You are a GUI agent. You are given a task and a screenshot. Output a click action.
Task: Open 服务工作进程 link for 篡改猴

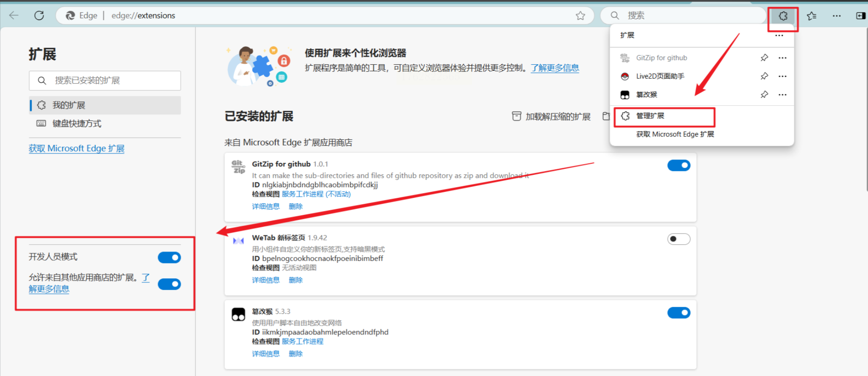click(302, 341)
